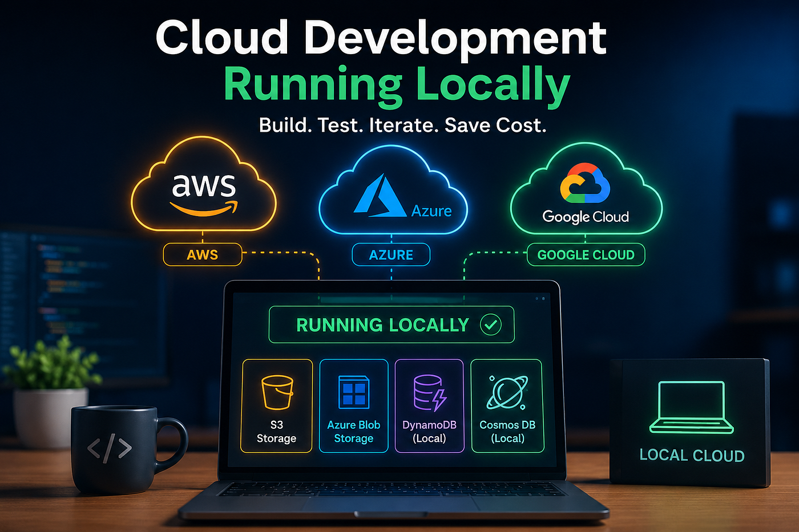Click the Google Cloud multicolor logo

point(585,183)
